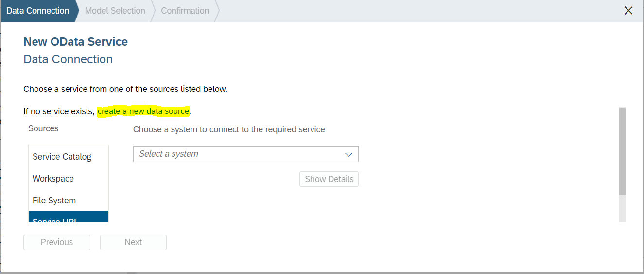Click the Previous button
The height and width of the screenshot is (274, 644).
click(57, 242)
